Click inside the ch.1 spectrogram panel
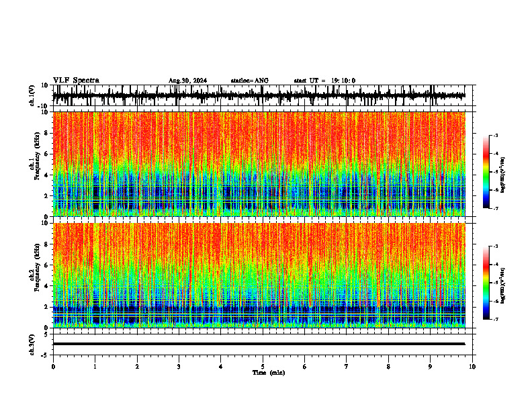Viewport: 532px width, 411px height. [259, 164]
